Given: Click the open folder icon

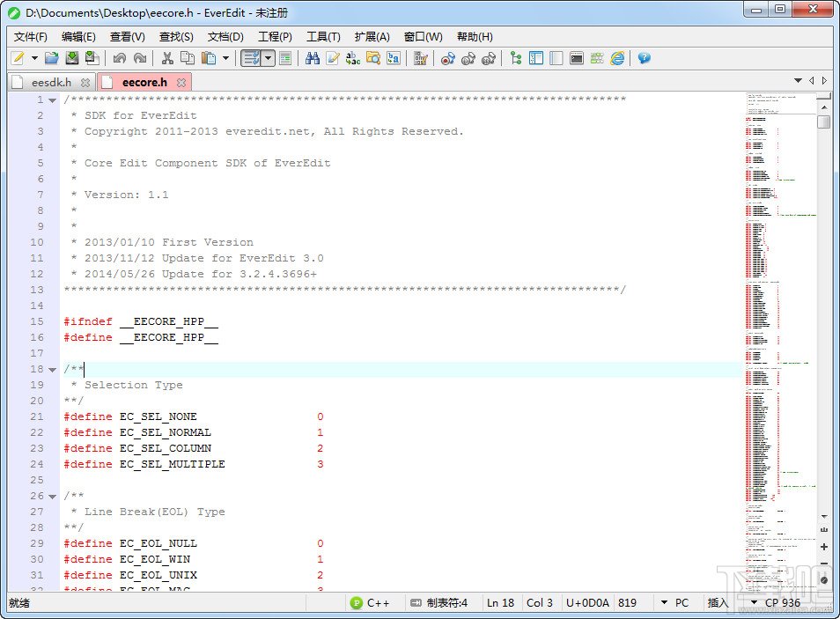Looking at the screenshot, I should coord(51,58).
